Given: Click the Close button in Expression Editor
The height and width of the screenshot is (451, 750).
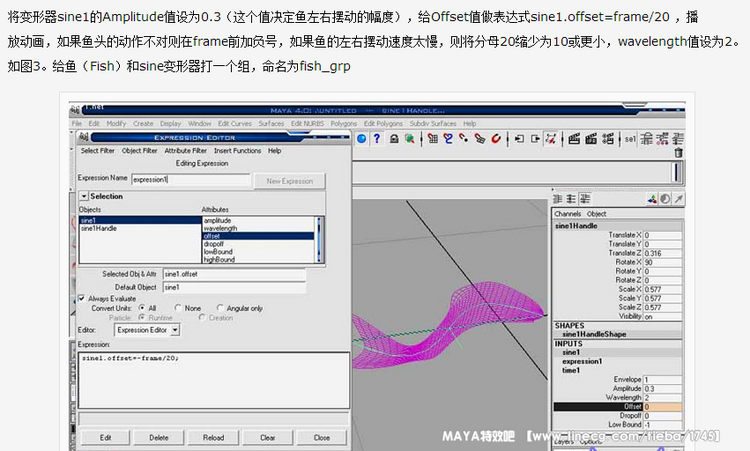Looking at the screenshot, I should [x=321, y=437].
